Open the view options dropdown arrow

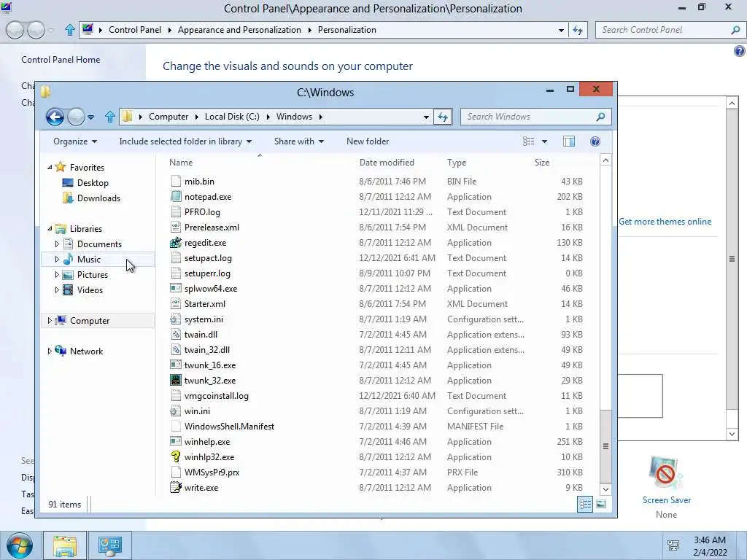(544, 141)
